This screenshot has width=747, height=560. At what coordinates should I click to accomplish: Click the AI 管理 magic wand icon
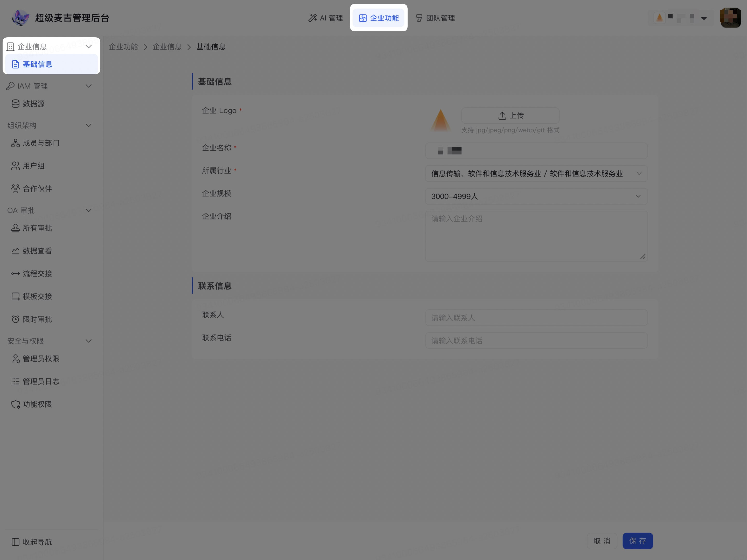coord(312,18)
